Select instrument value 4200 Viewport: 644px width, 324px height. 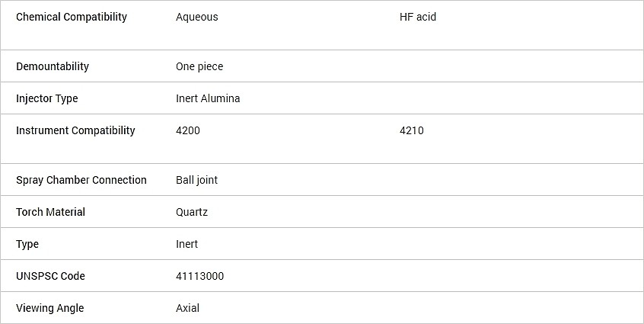[x=188, y=131]
